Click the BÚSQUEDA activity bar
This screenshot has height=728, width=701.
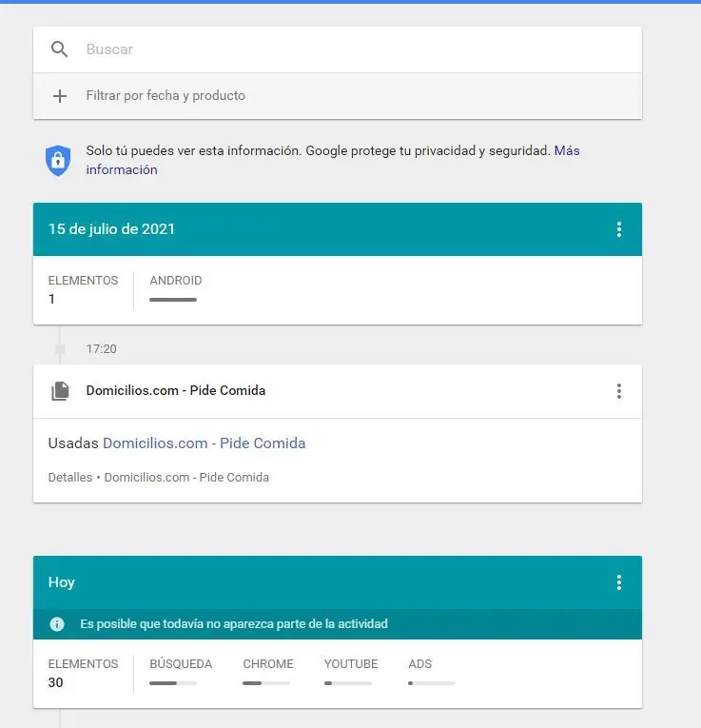coord(173,683)
